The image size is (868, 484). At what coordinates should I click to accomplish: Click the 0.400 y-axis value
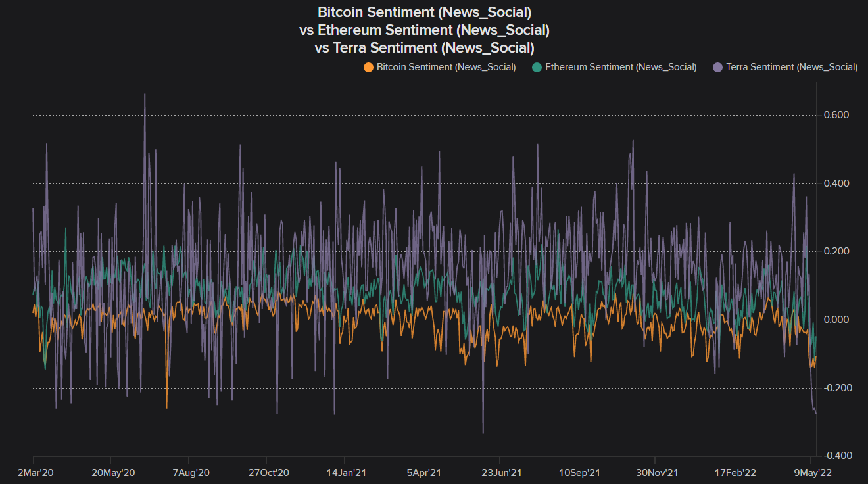tap(835, 183)
